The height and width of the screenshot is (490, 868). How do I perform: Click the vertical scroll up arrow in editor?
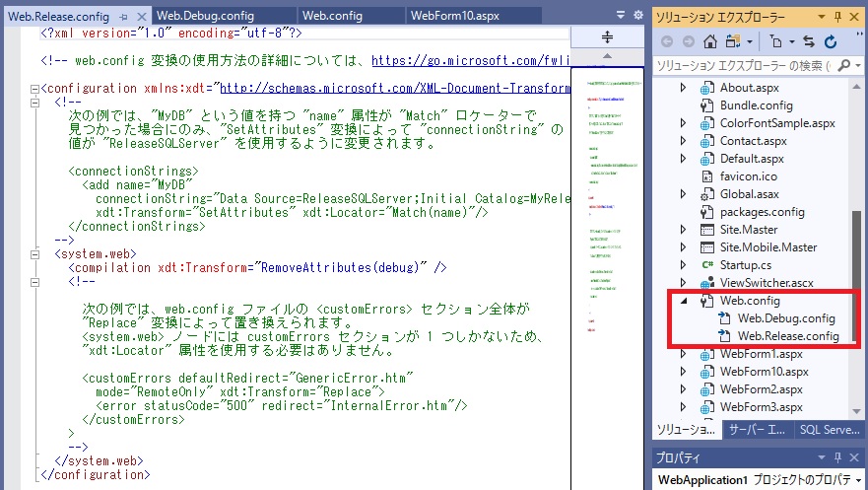click(607, 56)
